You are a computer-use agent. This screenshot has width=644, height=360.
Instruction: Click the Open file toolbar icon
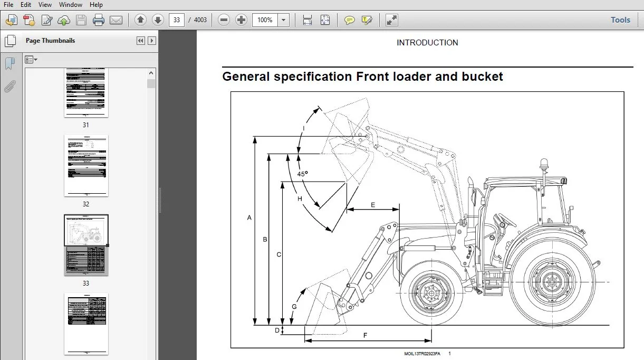[x=11, y=20]
